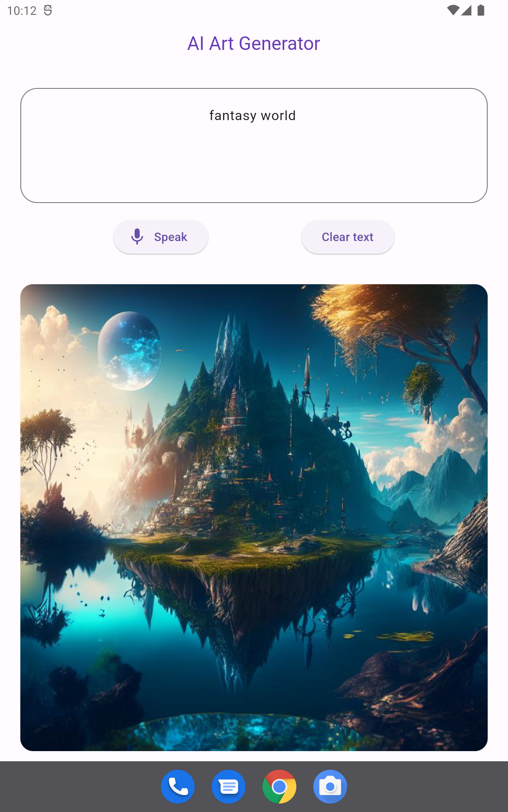508x812 pixels.
Task: Focus the prompt text input box
Action: (254, 145)
